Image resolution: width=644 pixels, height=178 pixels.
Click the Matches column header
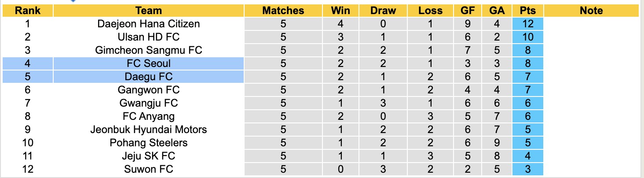283,11
